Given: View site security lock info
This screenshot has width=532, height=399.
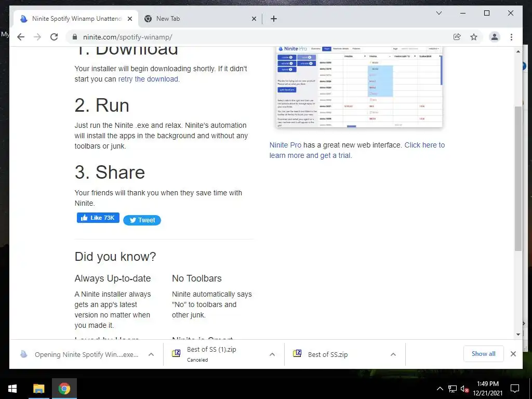Looking at the screenshot, I should click(75, 37).
